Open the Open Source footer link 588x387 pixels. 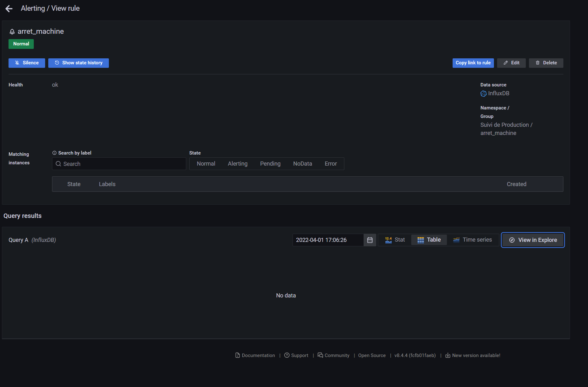pos(372,355)
